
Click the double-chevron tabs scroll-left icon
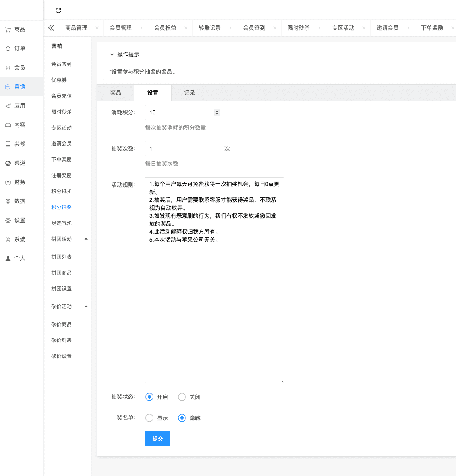click(51, 28)
